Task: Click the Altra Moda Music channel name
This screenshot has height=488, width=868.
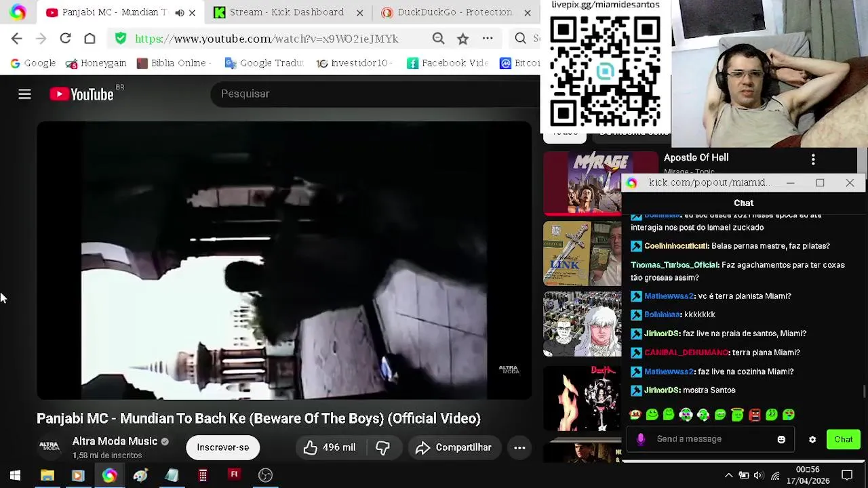Action: 115,441
